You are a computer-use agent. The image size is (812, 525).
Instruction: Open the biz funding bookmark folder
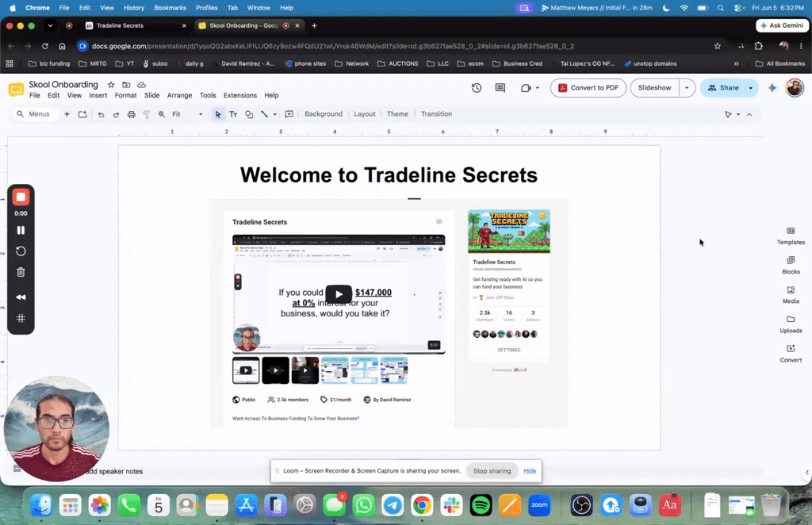pos(49,63)
